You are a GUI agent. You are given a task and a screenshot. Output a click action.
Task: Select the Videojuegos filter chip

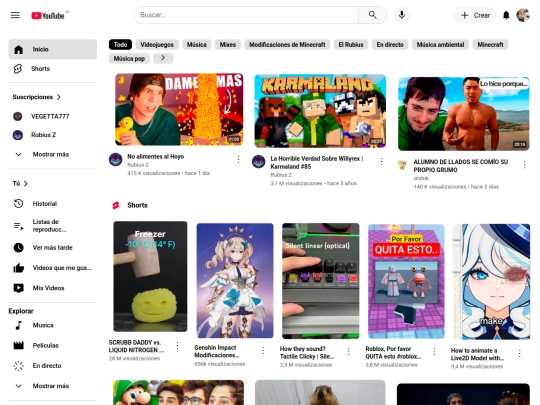157,44
